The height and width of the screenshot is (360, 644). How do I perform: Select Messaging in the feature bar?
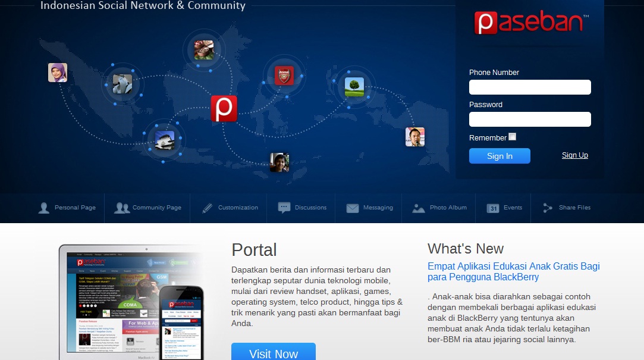point(369,208)
